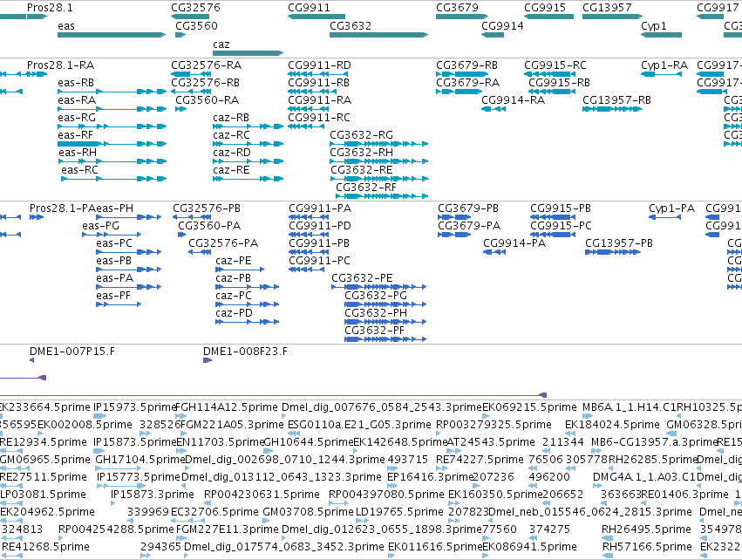Open transcript eas-RB
The height and width of the screenshot is (560, 742).
[76, 82]
